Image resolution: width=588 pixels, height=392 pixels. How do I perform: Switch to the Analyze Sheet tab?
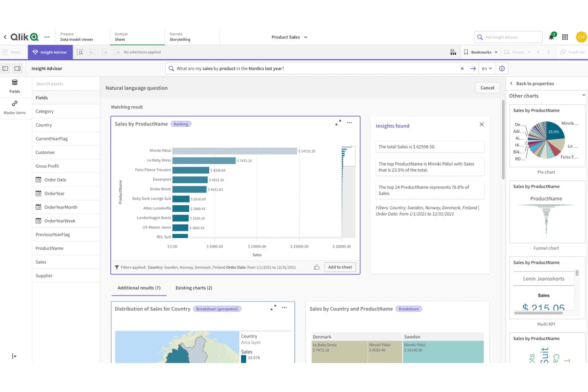(x=137, y=37)
